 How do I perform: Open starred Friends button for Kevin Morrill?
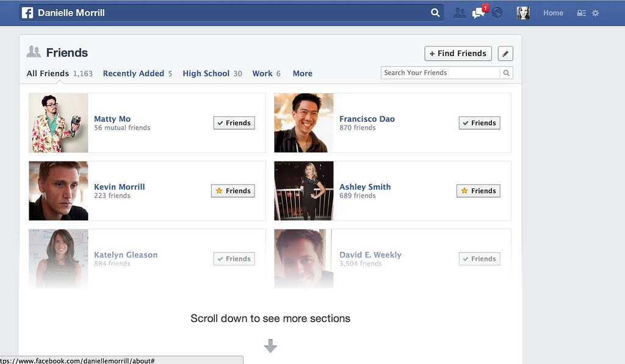[x=233, y=191]
